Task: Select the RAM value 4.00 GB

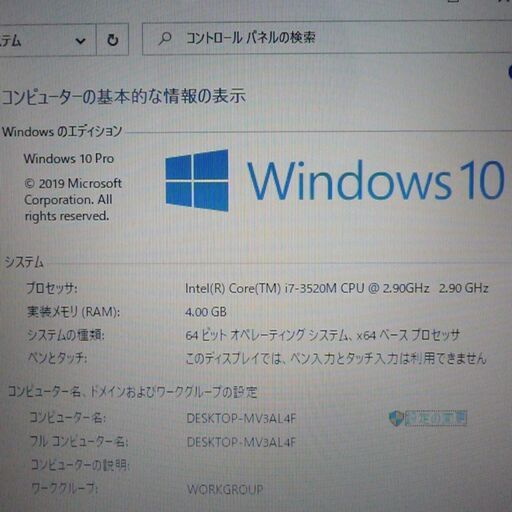Action: (x=206, y=312)
